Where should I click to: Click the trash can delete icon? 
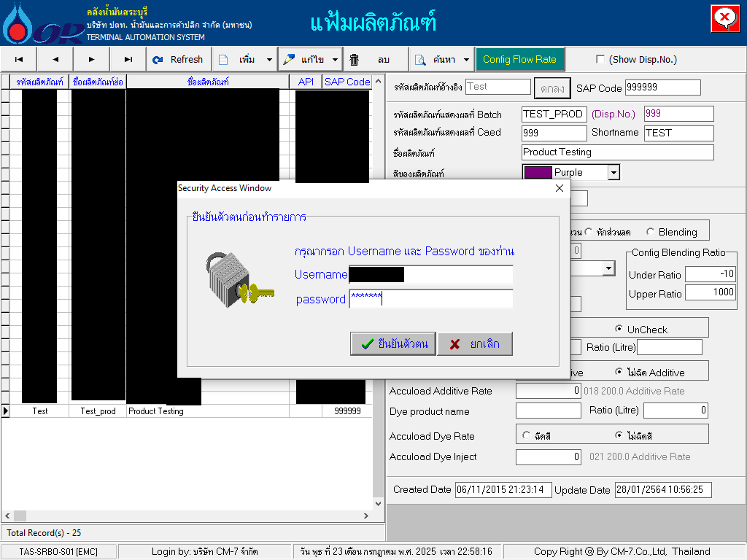click(x=355, y=60)
